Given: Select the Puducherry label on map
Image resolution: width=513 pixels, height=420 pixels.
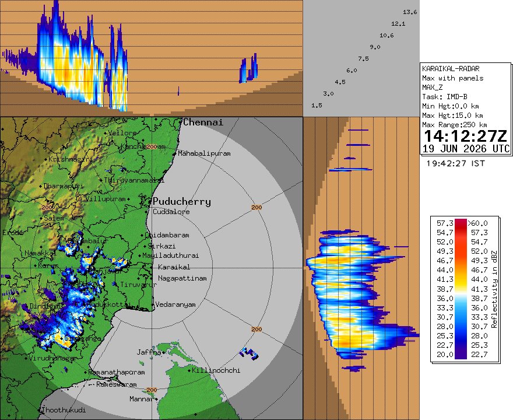Looking at the screenshot, I should click(181, 201).
